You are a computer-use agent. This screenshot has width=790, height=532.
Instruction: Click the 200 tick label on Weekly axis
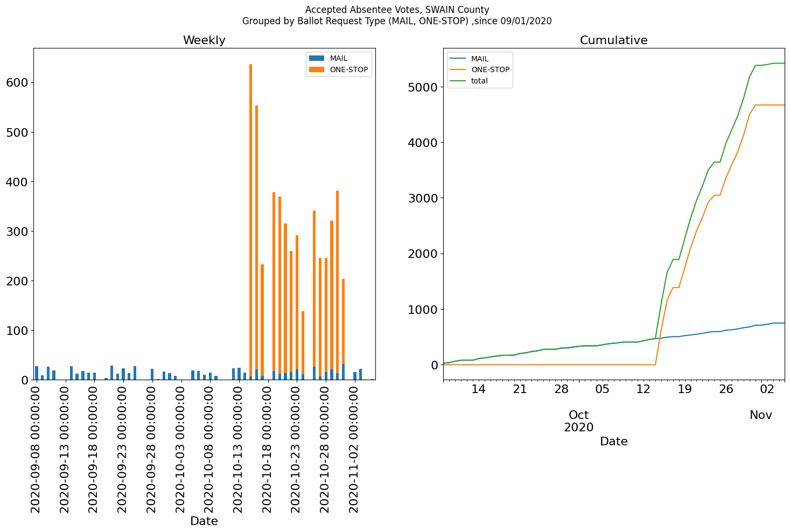coord(18,281)
